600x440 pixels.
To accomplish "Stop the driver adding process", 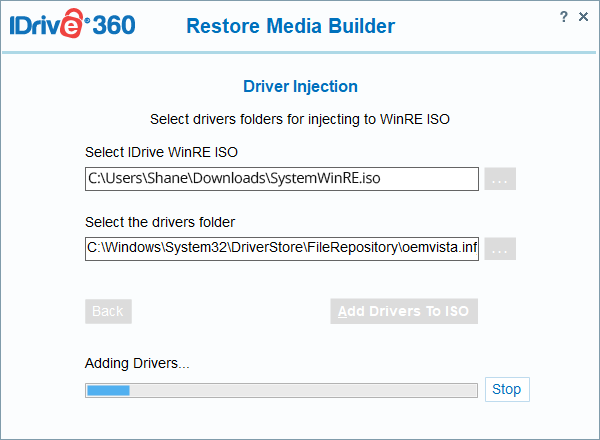I will 507,389.
